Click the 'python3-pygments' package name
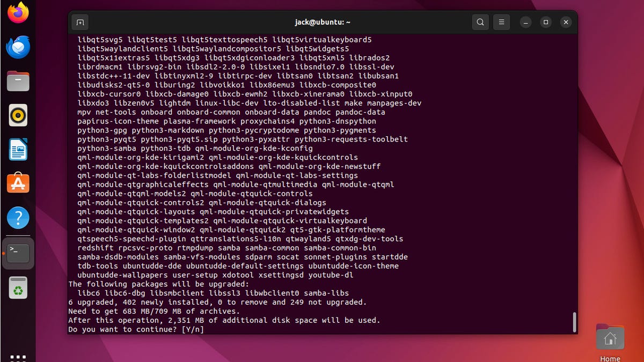Viewport: 644px width, 362px height. 340,130
